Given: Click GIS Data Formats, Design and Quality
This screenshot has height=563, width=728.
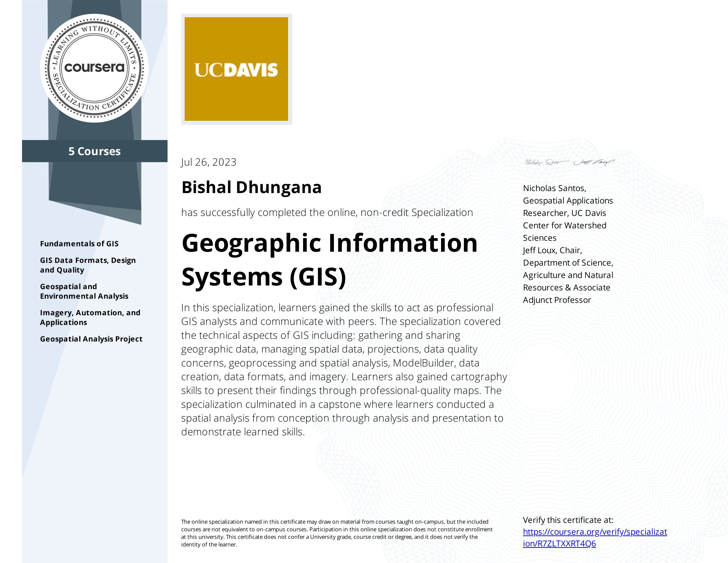Looking at the screenshot, I should 88,265.
